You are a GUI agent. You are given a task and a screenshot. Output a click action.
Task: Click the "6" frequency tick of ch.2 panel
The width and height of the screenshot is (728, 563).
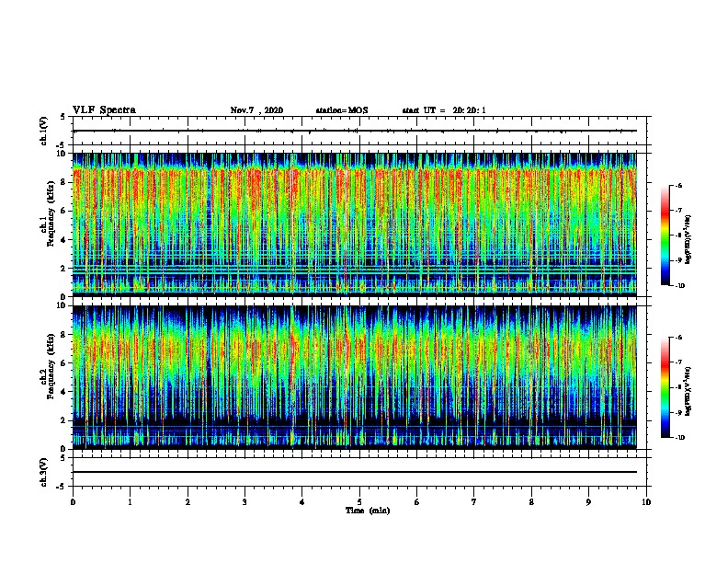(x=64, y=362)
